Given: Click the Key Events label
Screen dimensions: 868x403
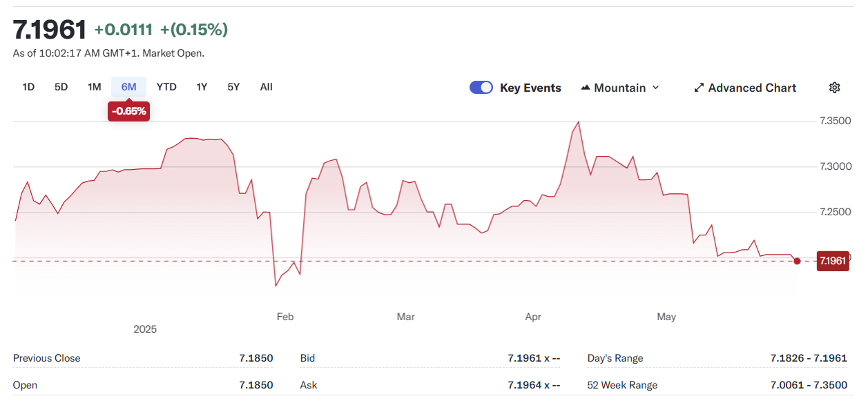Looking at the screenshot, I should coord(530,88).
